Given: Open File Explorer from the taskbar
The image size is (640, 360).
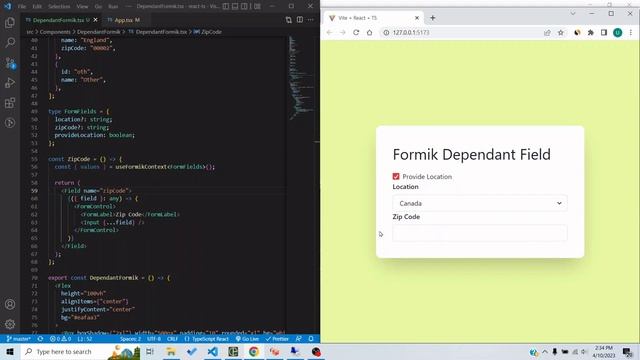Looking at the screenshot, I should pyautogui.click(x=171, y=351).
